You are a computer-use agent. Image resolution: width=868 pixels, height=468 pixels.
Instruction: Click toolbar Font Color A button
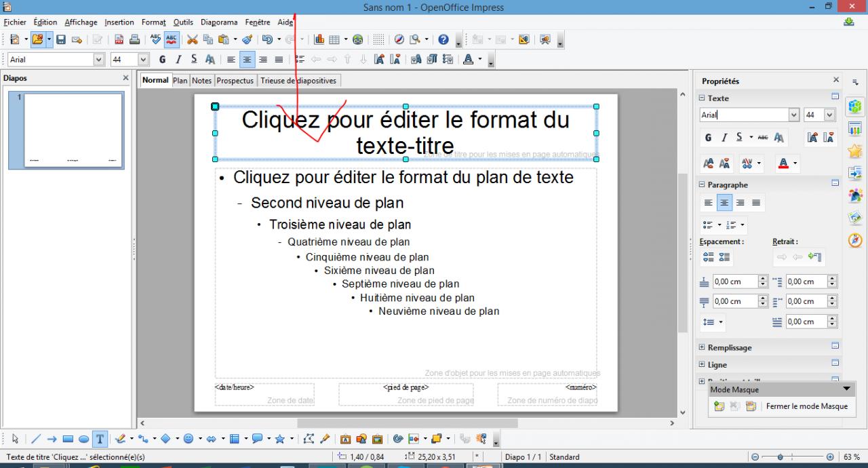click(468, 60)
